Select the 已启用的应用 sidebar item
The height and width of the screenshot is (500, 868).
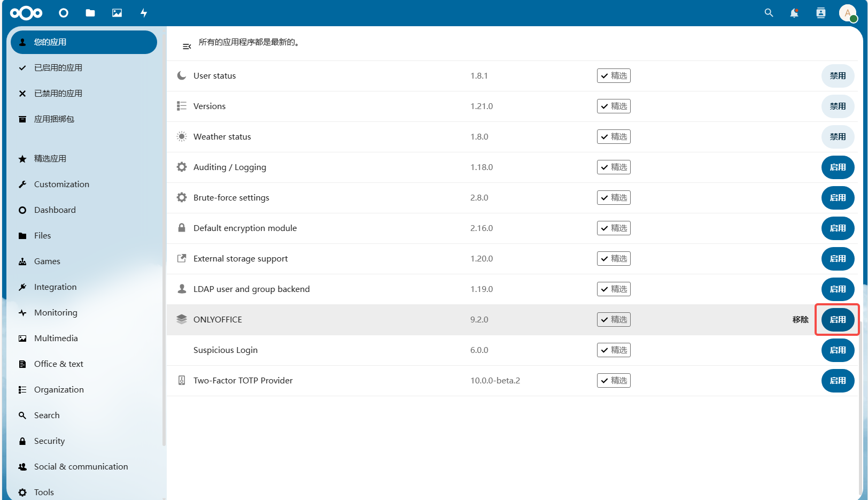tap(58, 68)
